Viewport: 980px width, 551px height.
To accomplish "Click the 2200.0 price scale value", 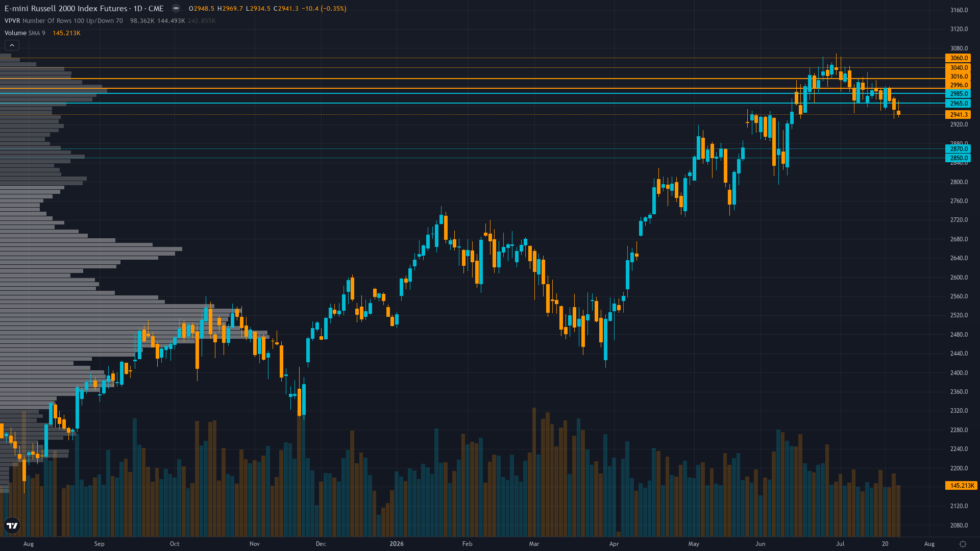I will 959,468.
